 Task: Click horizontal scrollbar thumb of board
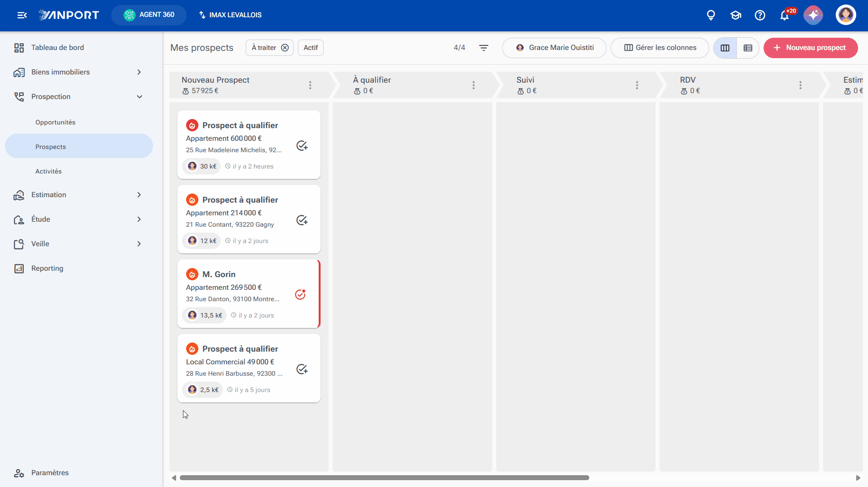tap(385, 478)
